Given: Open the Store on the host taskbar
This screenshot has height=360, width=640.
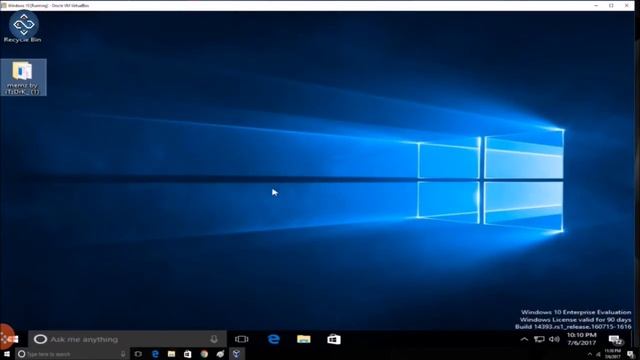Looking at the screenshot, I should pos(187,354).
